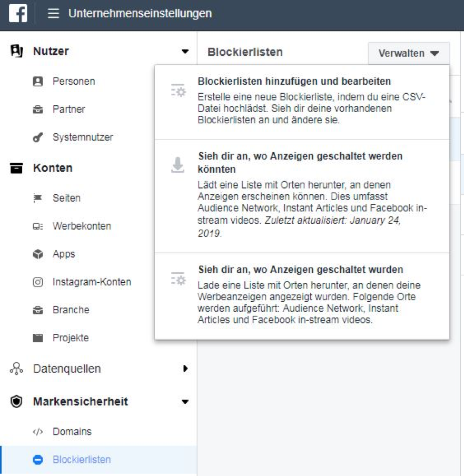Click the download icon beside geschaltet werden könnten
Image resolution: width=464 pixels, height=476 pixels.
[177, 165]
